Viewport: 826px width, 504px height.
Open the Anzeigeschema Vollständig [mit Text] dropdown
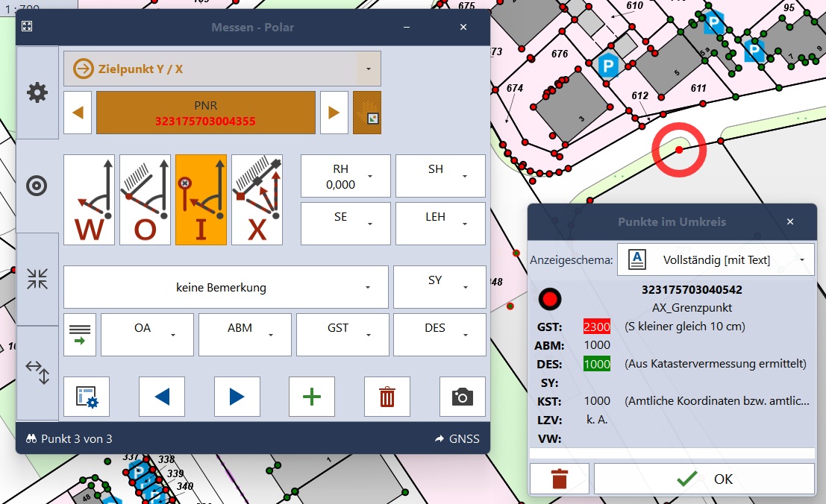pos(716,259)
